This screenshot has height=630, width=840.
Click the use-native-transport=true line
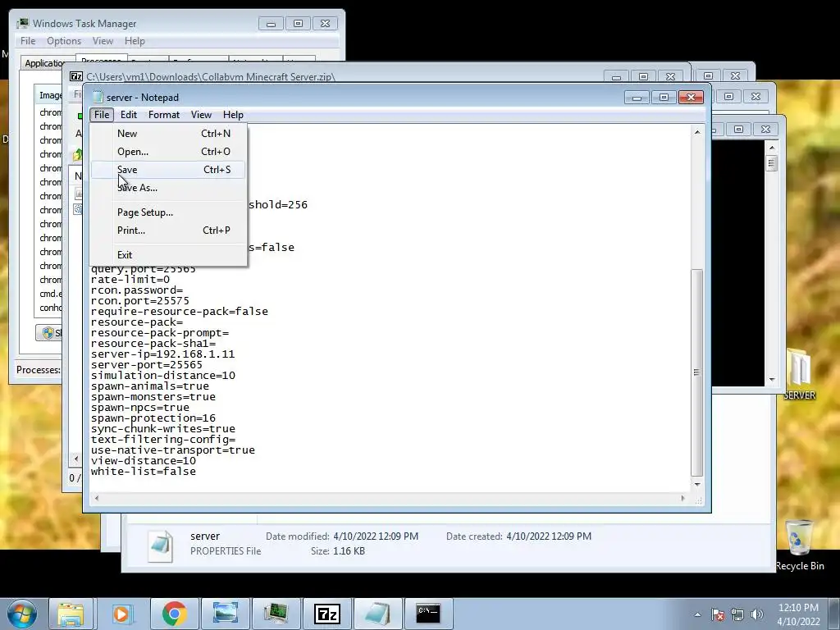(172, 450)
